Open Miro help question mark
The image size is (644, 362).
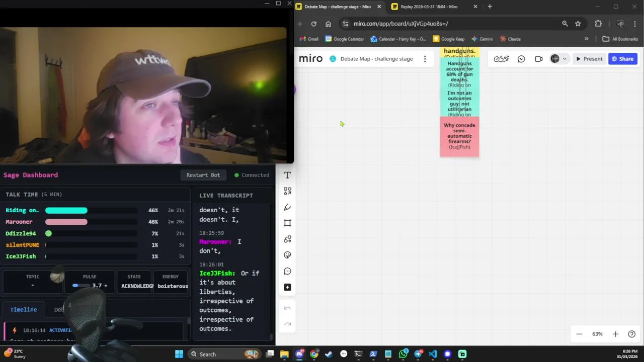point(632,334)
